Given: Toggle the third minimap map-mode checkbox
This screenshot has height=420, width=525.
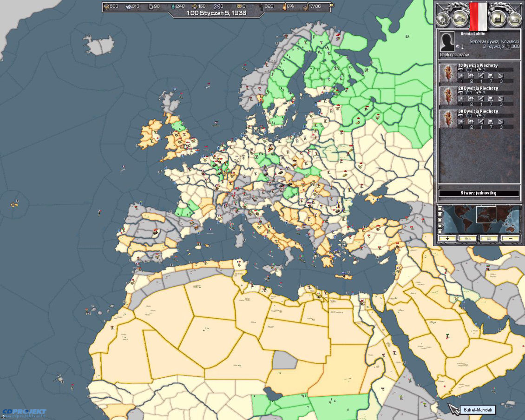Looking at the screenshot, I should point(440,220).
